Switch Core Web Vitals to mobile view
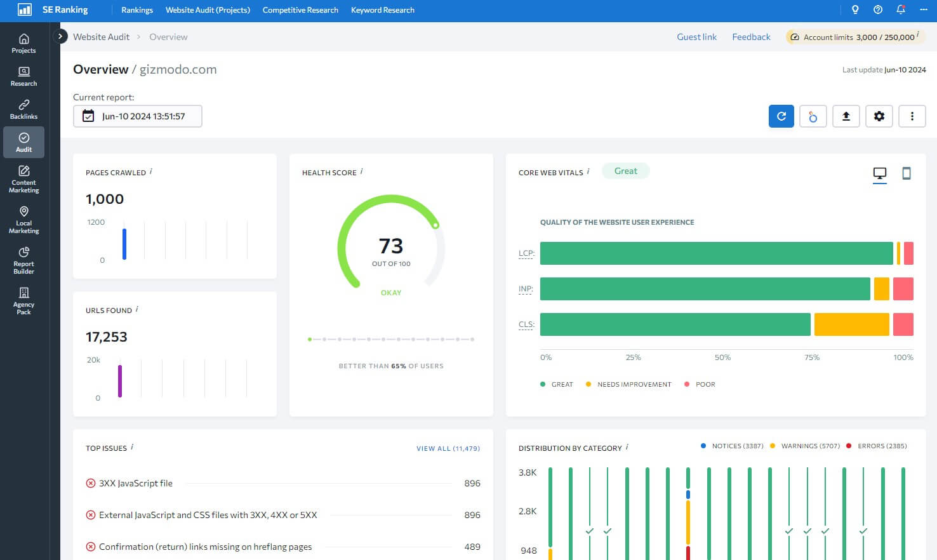This screenshot has height=560, width=937. pyautogui.click(x=907, y=173)
